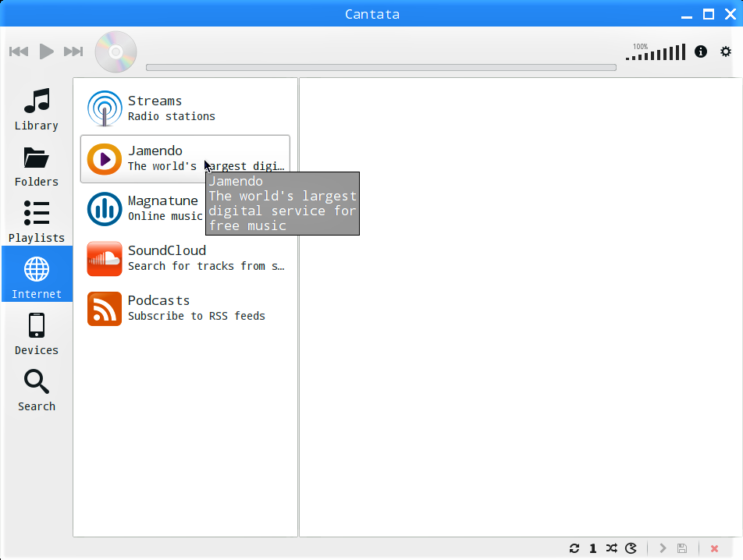The image size is (743, 560).
Task: Select the Internet sidebar tab
Action: [37, 274]
